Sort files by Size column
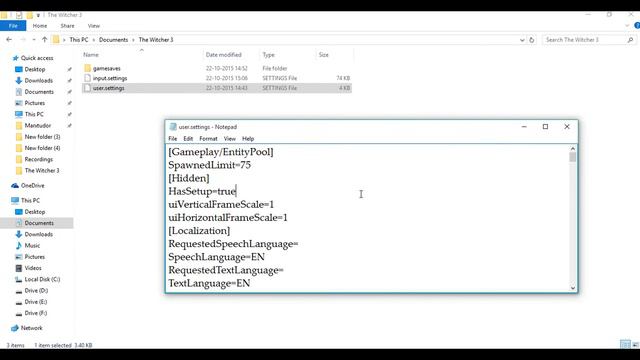 [324, 55]
